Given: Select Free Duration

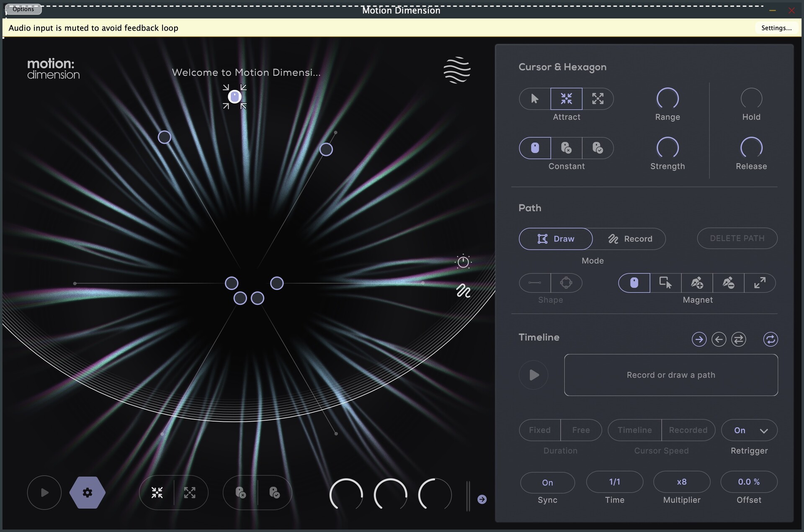Looking at the screenshot, I should 581,430.
